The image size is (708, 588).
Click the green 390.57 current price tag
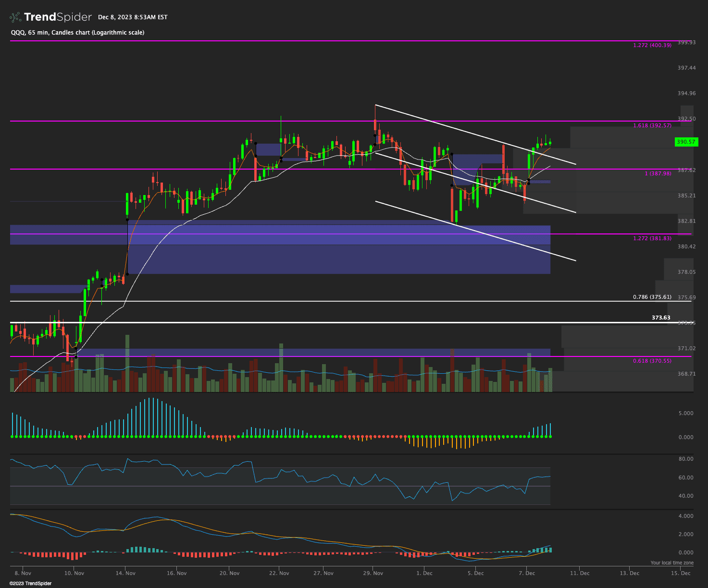(x=686, y=142)
